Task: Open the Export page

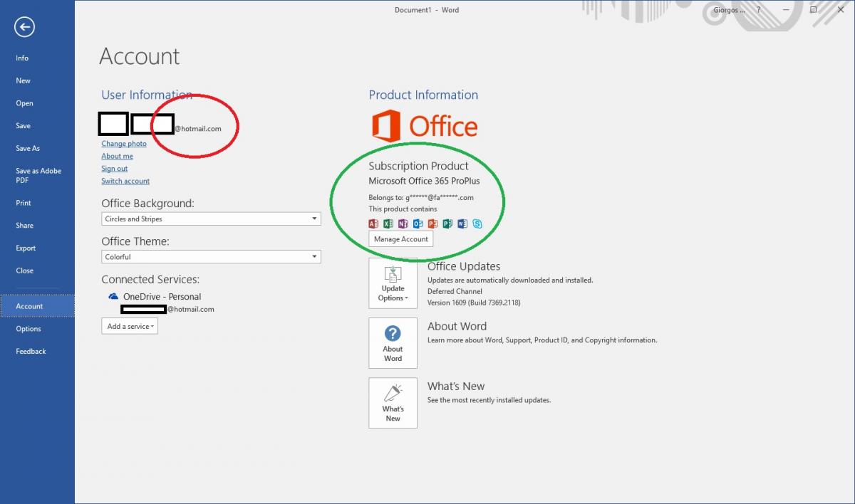Action: (26, 248)
